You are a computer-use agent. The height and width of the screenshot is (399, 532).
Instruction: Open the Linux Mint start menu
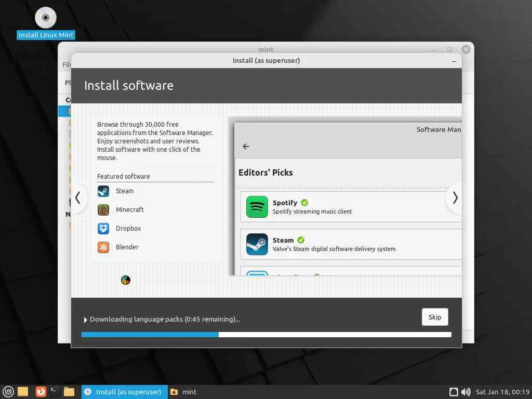8,392
